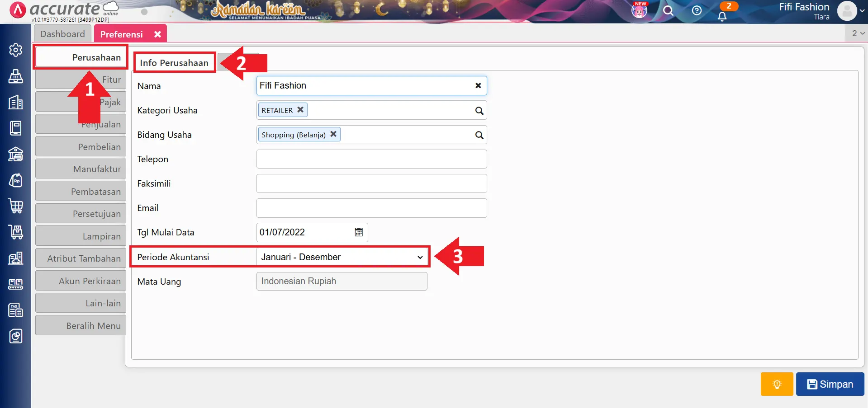Viewport: 868px width, 408px height.
Task: Open the help question mark icon
Action: (697, 10)
